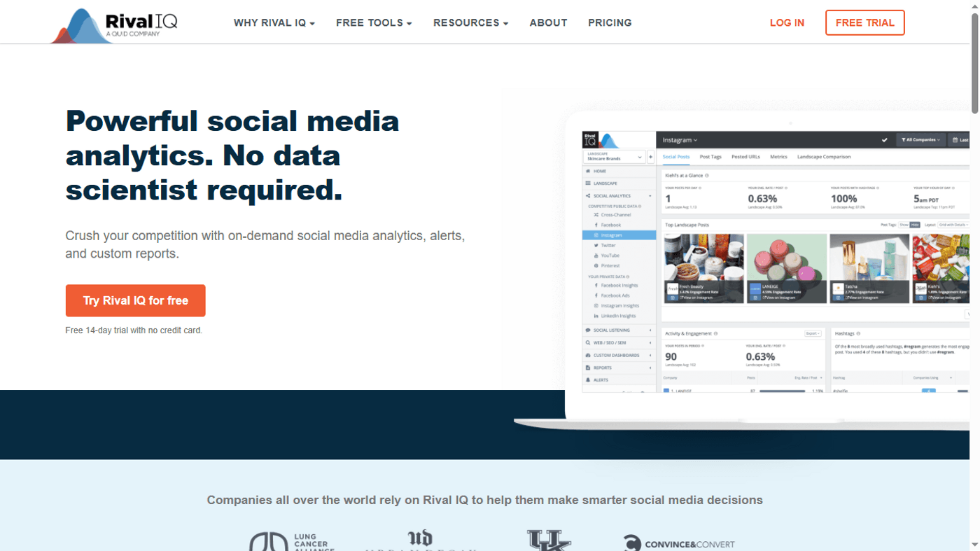Click the Fresh Beauty post thumbnail
This screenshot has width=980, height=551.
(x=703, y=266)
